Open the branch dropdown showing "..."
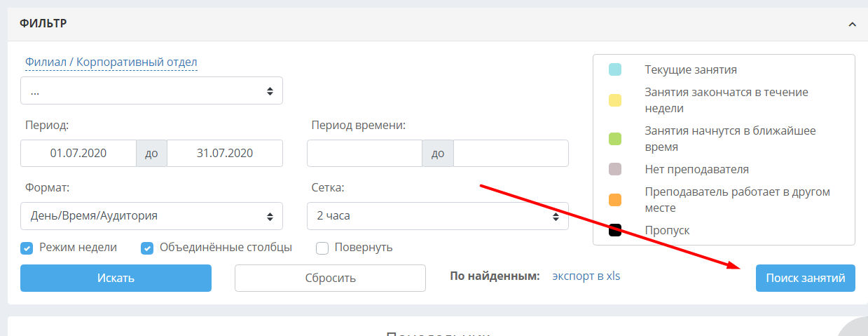The width and height of the screenshot is (868, 336). pyautogui.click(x=151, y=90)
